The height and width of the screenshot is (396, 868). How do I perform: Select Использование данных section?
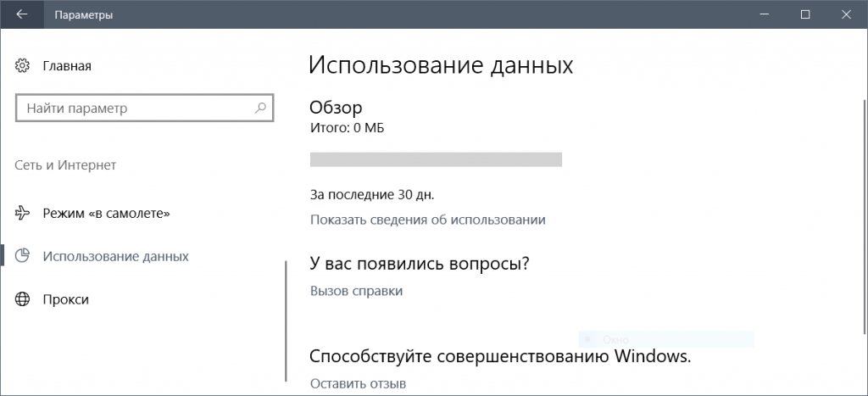115,256
